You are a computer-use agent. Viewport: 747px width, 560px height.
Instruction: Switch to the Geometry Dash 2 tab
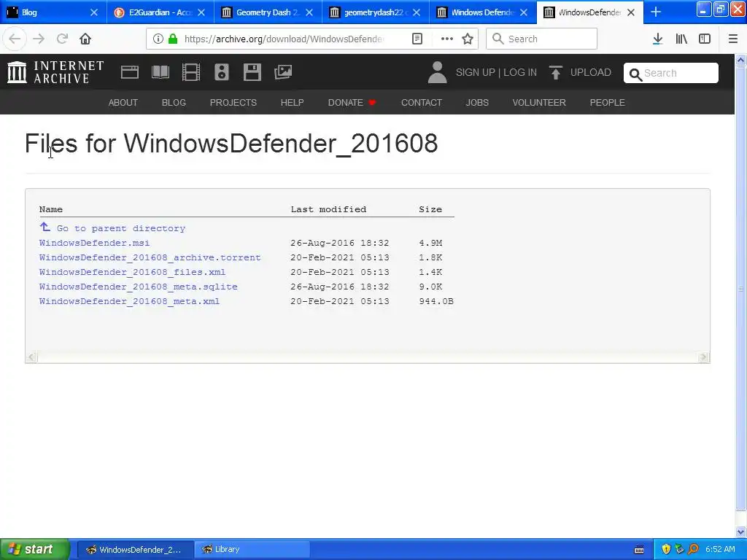268,12
